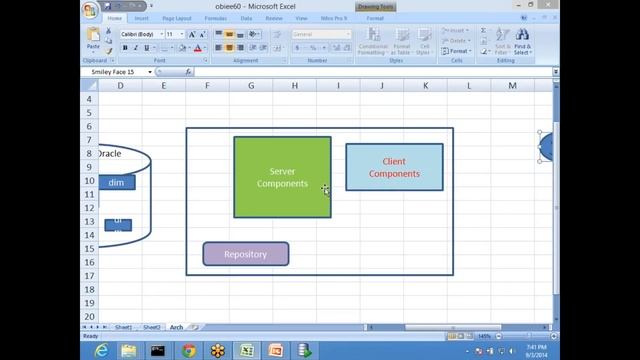Screen dimensions: 640x360
Task: Click the AutoSum sigma icon
Action: [483, 31]
